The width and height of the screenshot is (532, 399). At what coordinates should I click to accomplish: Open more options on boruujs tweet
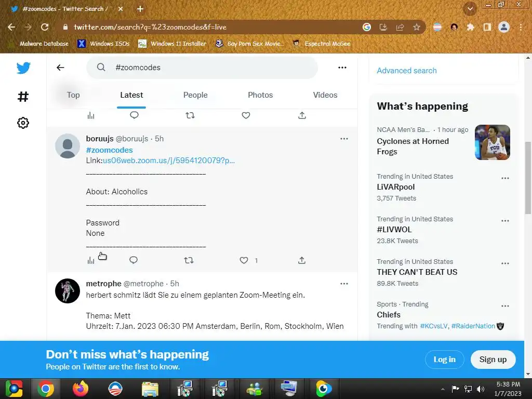pyautogui.click(x=344, y=139)
